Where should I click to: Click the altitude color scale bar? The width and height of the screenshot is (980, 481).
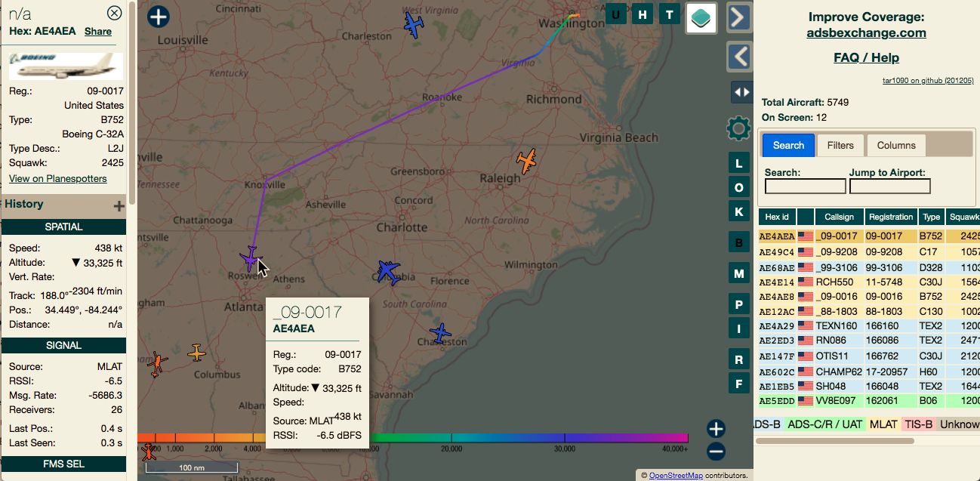(412, 437)
